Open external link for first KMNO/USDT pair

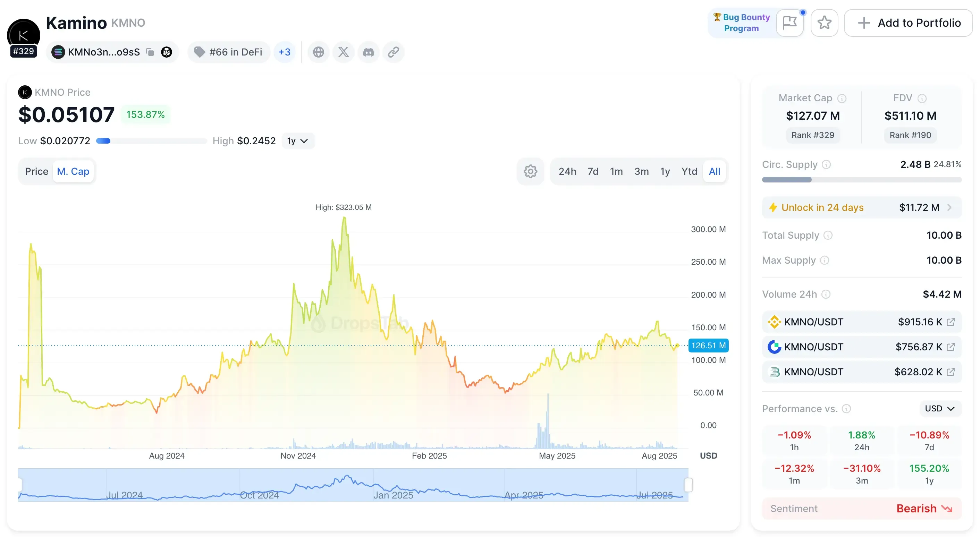(951, 322)
